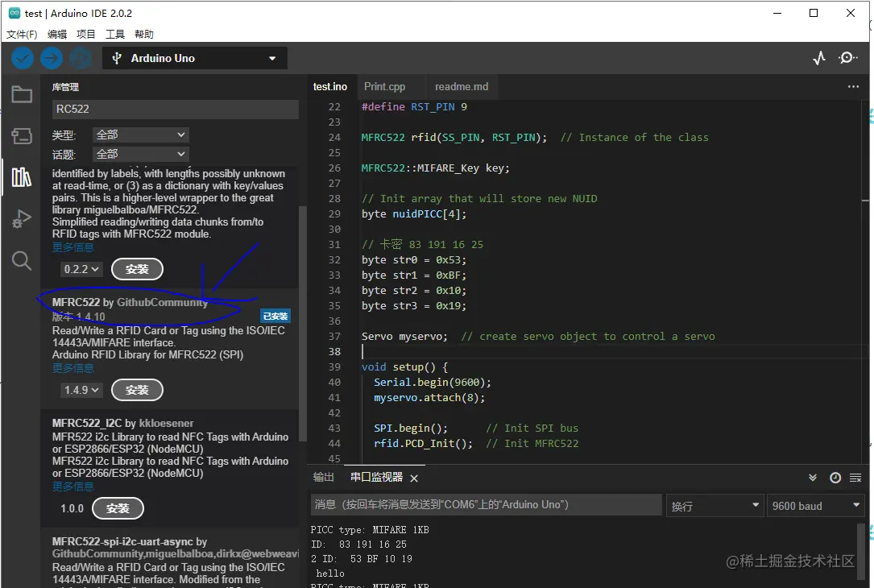
Task: Click the Verify checkmark button
Action: click(x=23, y=58)
